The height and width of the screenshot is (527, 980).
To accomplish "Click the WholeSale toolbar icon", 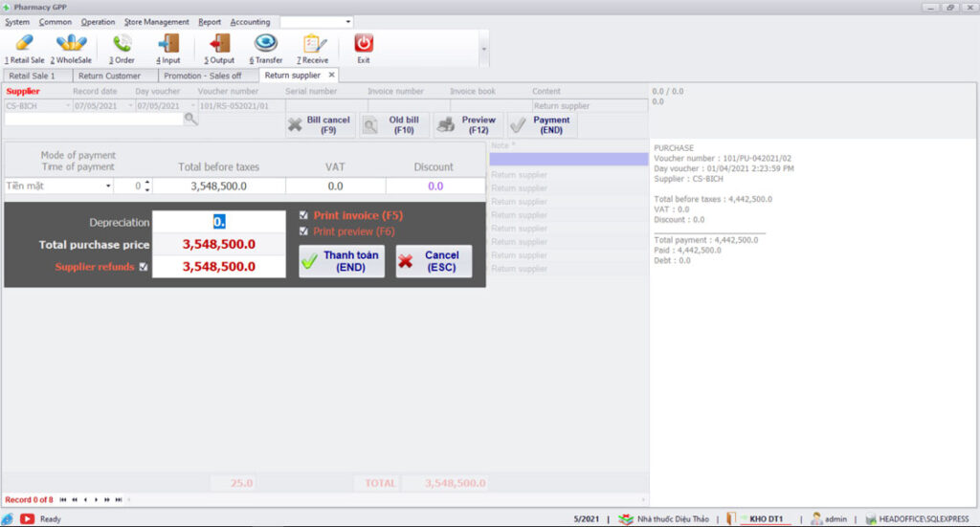I will coord(71,44).
